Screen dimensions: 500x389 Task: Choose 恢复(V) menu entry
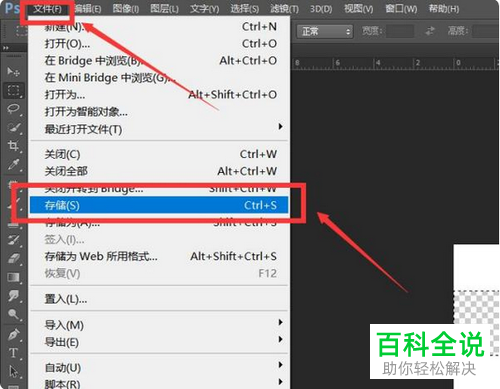159,273
